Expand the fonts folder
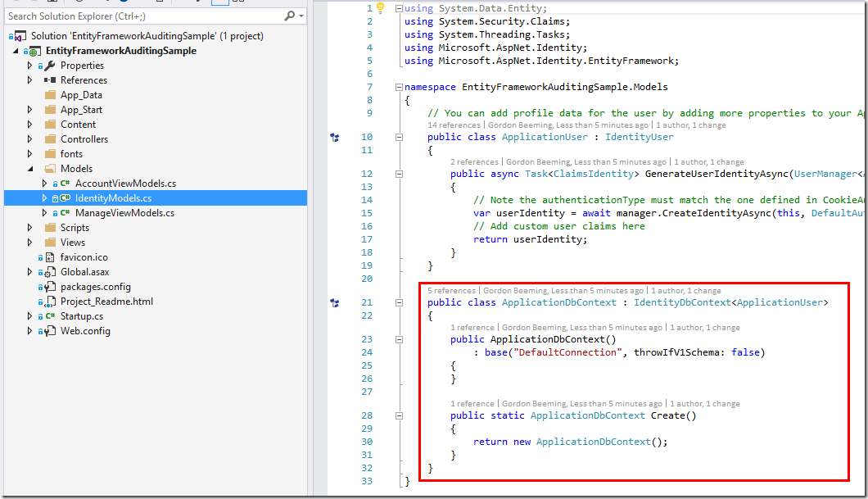Image resolution: width=868 pixels, height=499 pixels. [30, 154]
